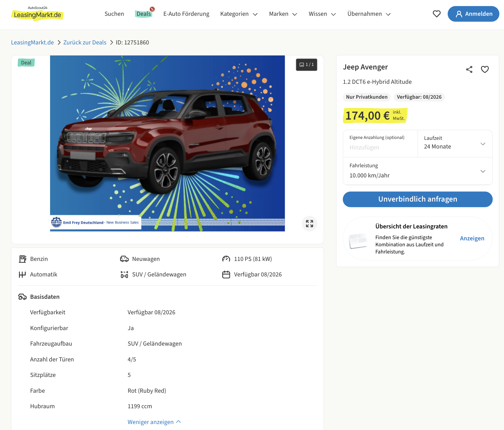Screen dimensions: 504x430
Task: Click the fuel pump icon beside Benzin
Action: (x=22, y=259)
